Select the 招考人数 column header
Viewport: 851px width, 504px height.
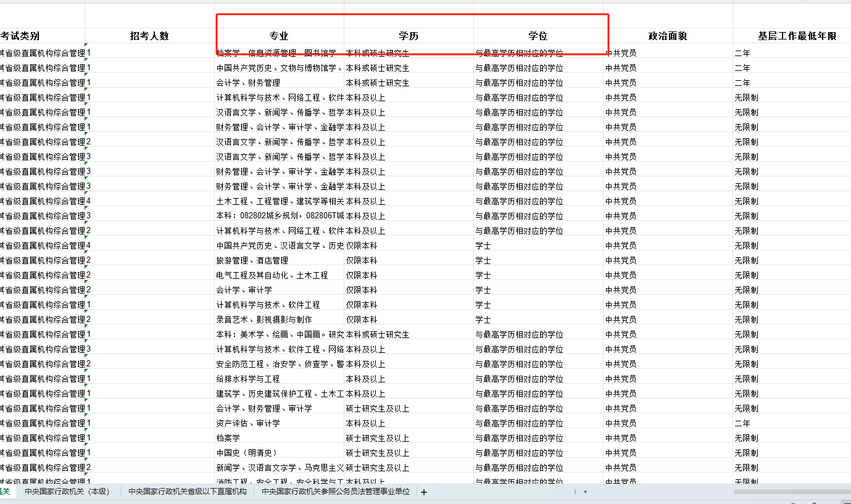[149, 36]
